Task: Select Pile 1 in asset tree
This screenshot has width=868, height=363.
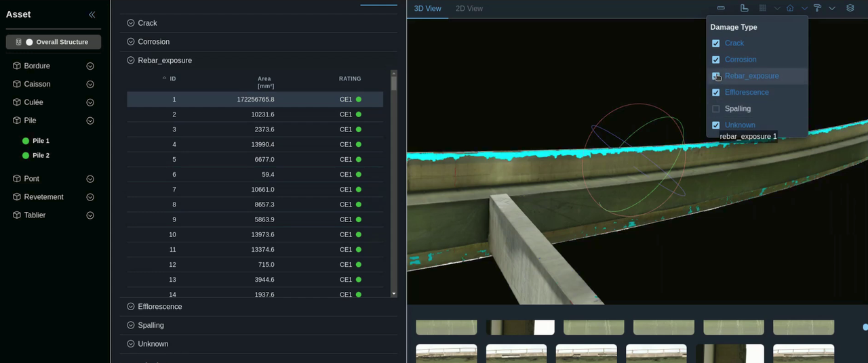Action: tap(41, 141)
